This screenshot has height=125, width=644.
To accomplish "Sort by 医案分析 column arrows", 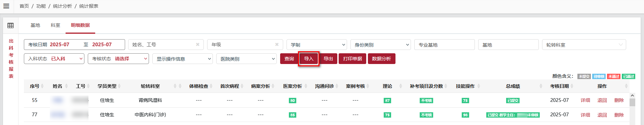I will pyautogui.click(x=306, y=86).
